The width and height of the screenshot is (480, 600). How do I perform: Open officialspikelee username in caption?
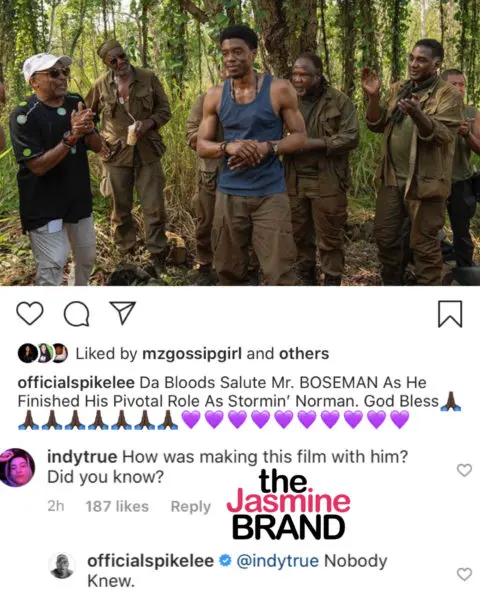76,383
